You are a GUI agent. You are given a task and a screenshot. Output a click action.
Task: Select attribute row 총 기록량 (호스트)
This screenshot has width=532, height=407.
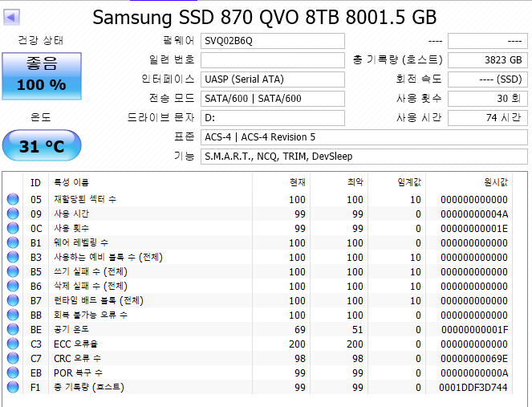[x=258, y=387]
